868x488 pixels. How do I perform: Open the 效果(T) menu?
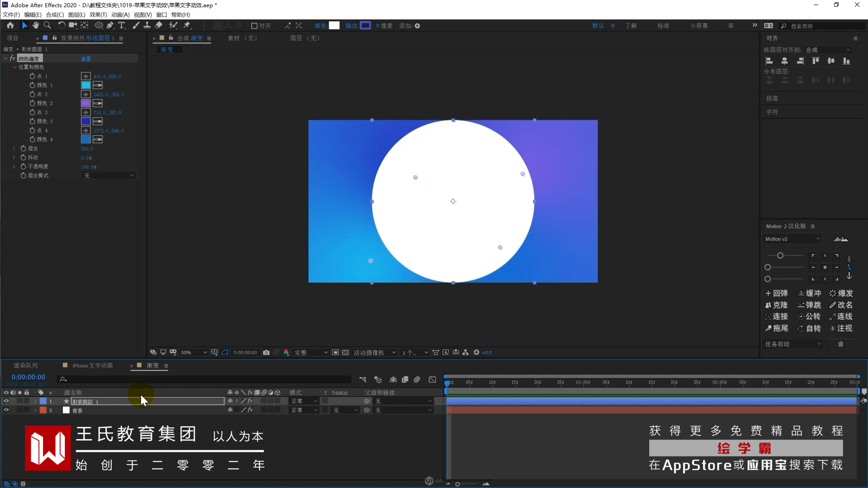(x=98, y=14)
